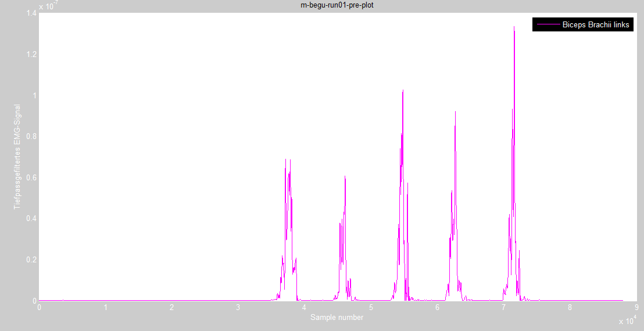644x331 pixels.
Task: Click the x-axis exponent label in the bottom right
Action: 627,321
